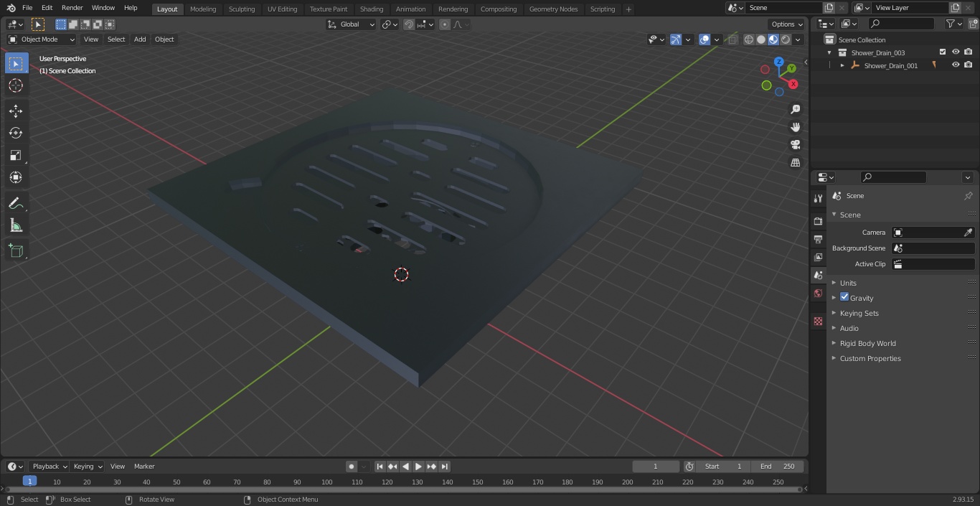Open the Object Mode dropdown
The width and height of the screenshot is (980, 506).
click(42, 39)
